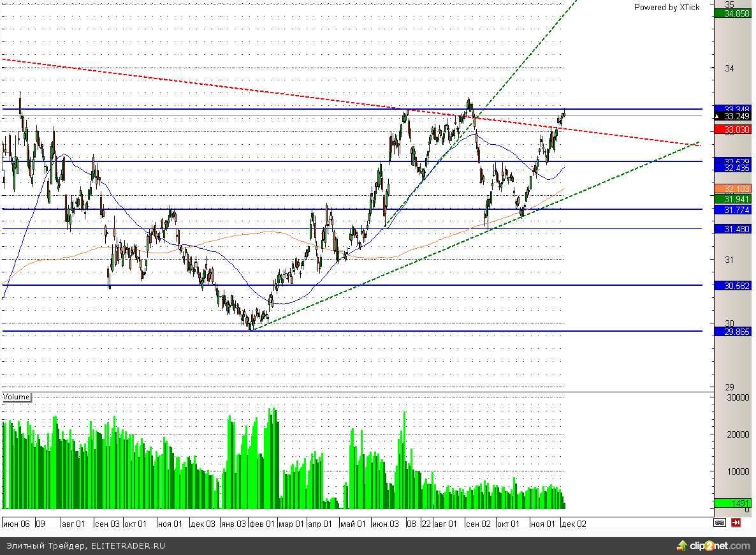Click the сен 03 date label
Image resolution: width=756 pixels, height=555 pixels.
[x=107, y=524]
